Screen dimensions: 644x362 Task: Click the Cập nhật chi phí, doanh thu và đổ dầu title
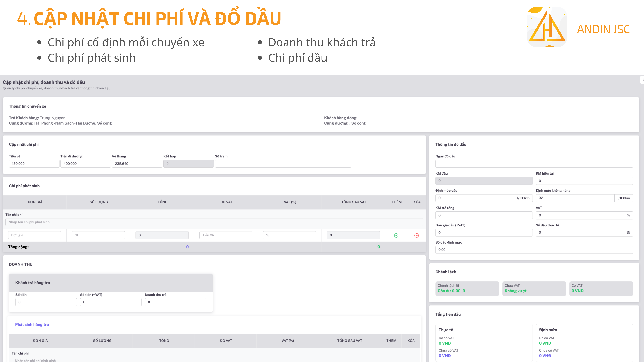coord(44,82)
